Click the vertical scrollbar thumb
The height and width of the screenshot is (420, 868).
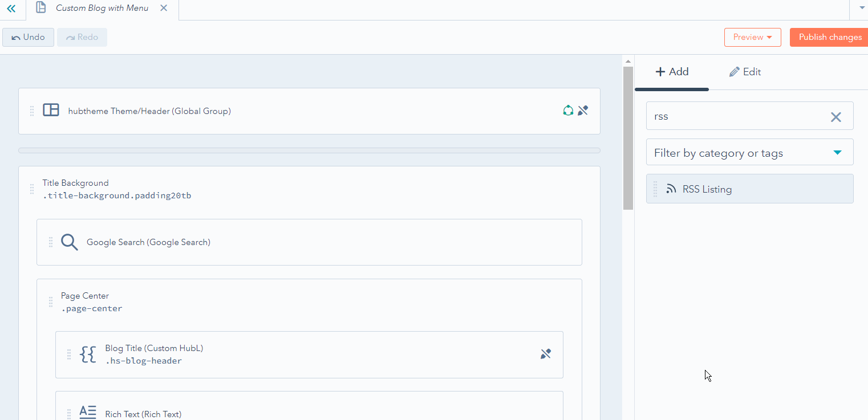tap(628, 137)
